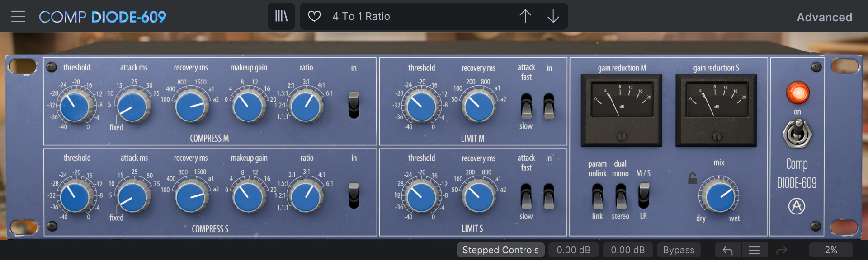Click the COMP DIODE-609 title logo
Image resolution: width=868 pixels, height=260 pixels.
pos(103,17)
